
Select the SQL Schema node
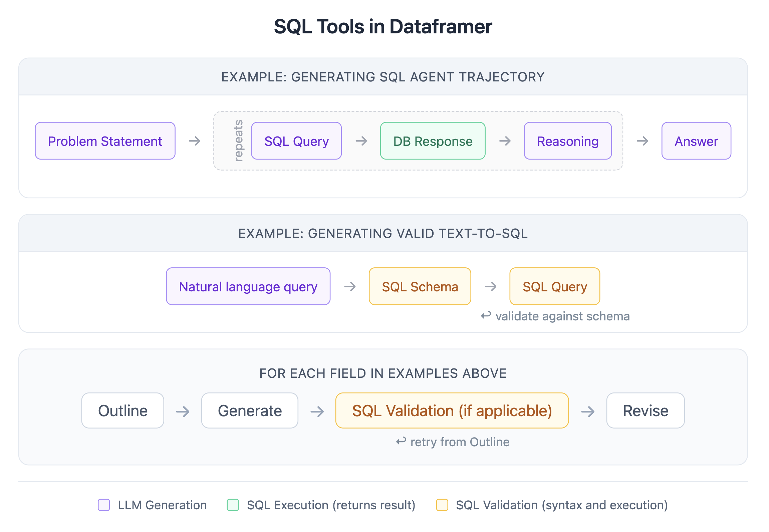point(420,286)
